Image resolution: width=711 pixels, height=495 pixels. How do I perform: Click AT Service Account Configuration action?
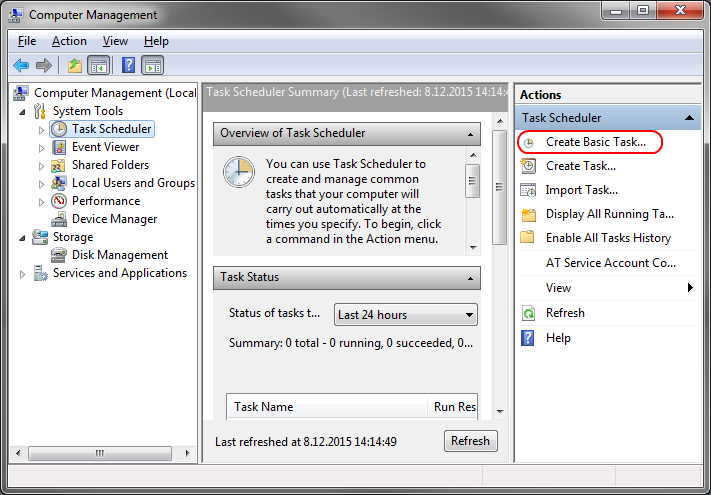tap(610, 263)
